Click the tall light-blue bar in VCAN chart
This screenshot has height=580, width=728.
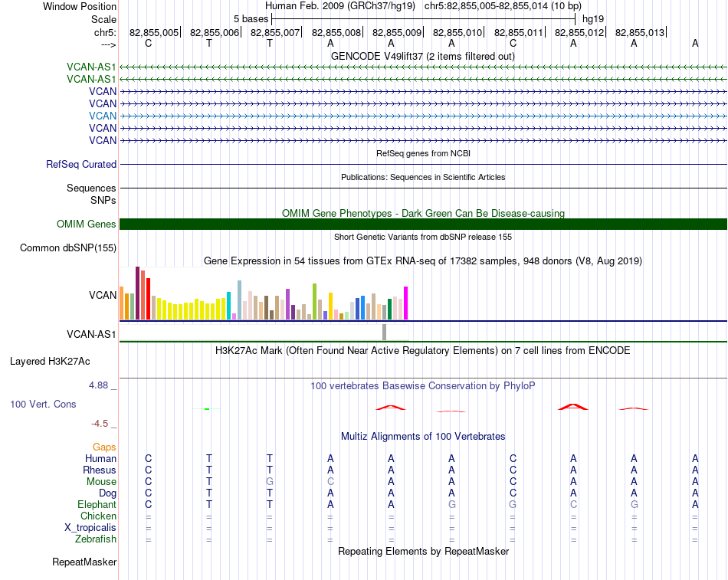pyautogui.click(x=240, y=300)
